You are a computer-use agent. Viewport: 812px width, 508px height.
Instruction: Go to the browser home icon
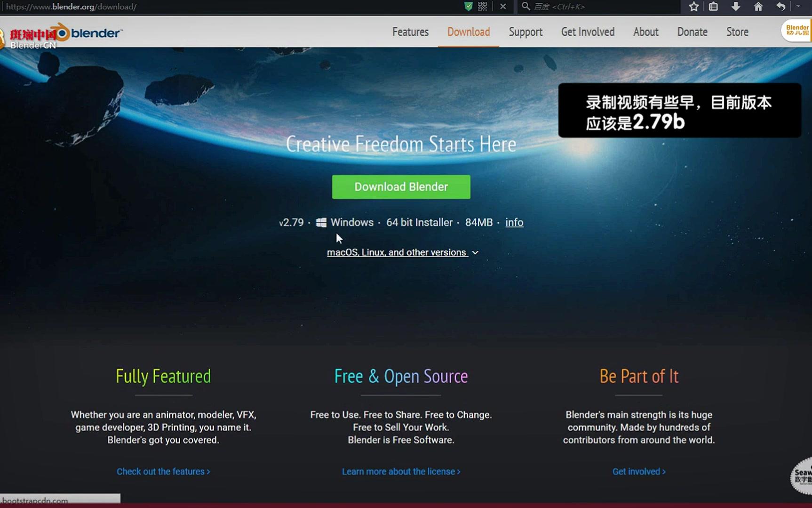[758, 6]
